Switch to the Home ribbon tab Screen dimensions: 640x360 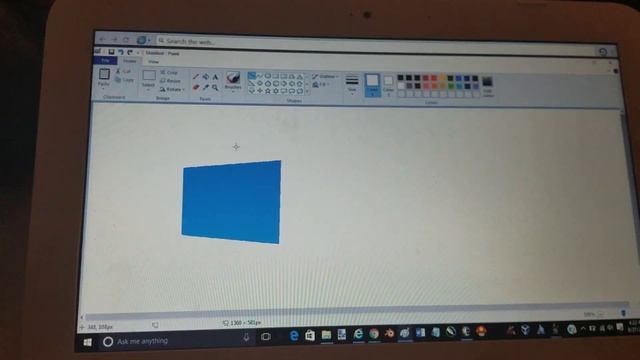click(130, 61)
